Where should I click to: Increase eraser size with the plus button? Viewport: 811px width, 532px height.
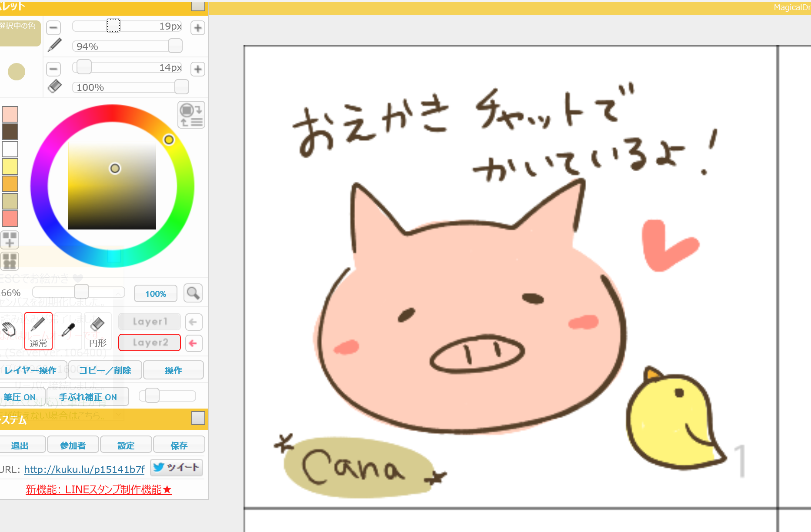click(x=198, y=69)
